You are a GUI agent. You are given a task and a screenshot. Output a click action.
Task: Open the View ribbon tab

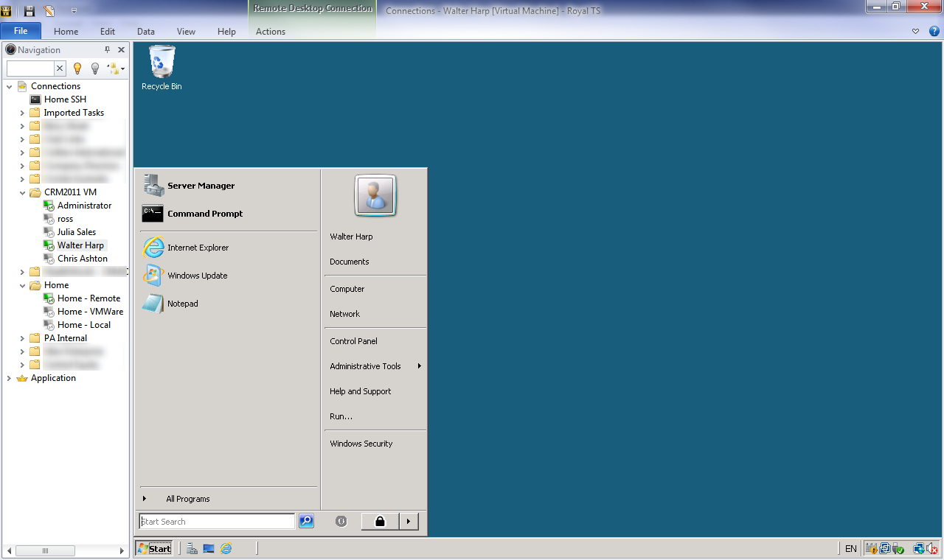pos(186,32)
